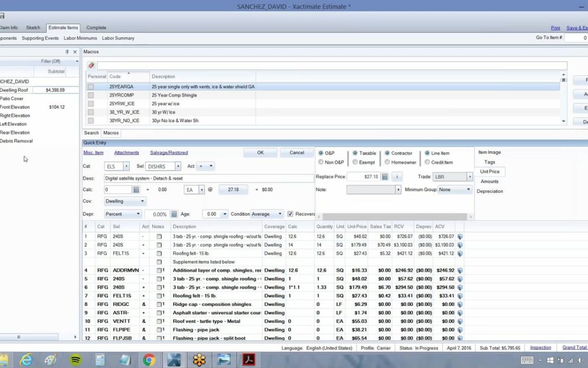Tick the Personal checkbox for macro 30_YR_W_ICE
Screen dimensions: 588x368
[91, 112]
